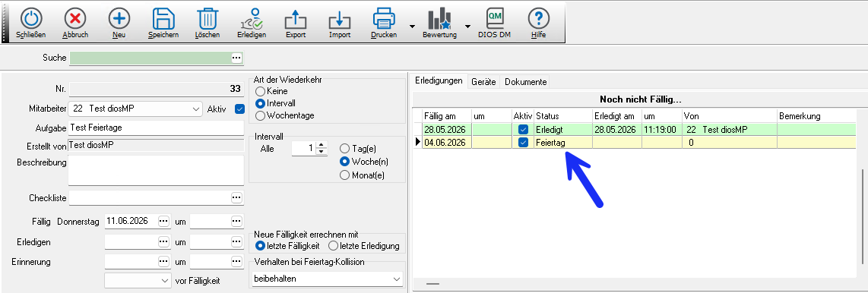Open the Mitarbeiter dropdown

coord(197,109)
